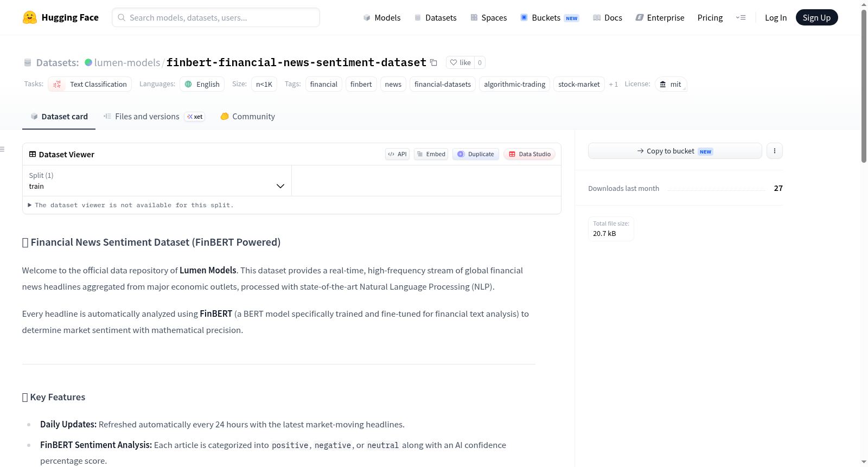Open the Models page from navigation
868x467 pixels.
382,17
